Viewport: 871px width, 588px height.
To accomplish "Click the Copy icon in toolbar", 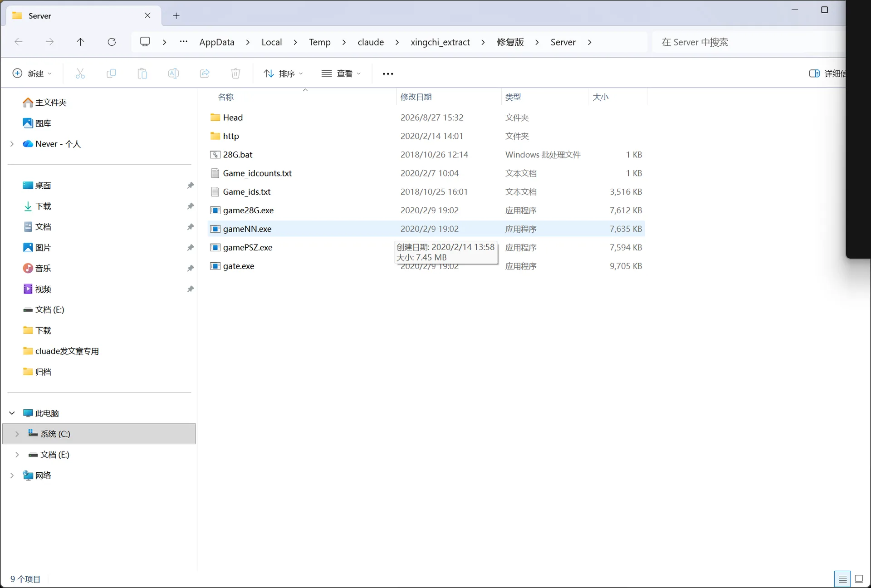I will 111,73.
